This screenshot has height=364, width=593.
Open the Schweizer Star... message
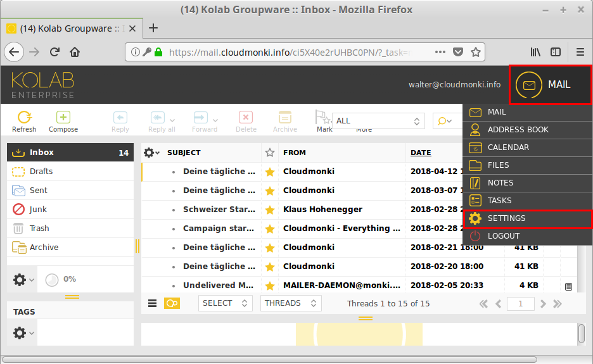click(x=219, y=210)
